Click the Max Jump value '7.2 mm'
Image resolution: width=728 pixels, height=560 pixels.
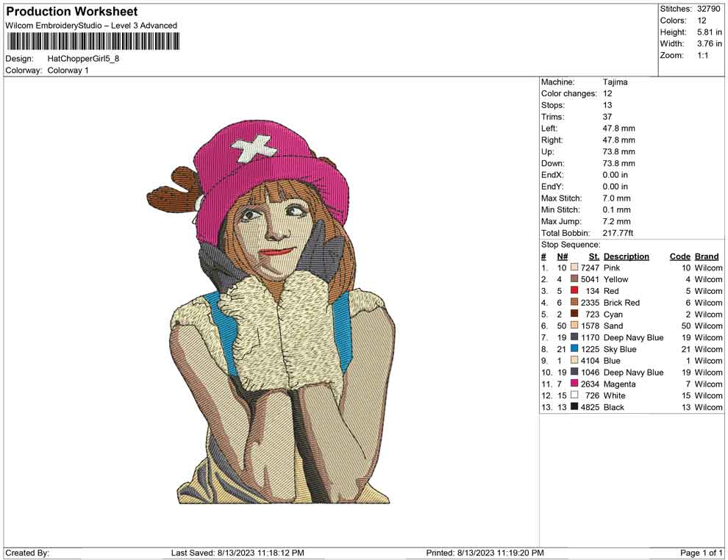[616, 221]
